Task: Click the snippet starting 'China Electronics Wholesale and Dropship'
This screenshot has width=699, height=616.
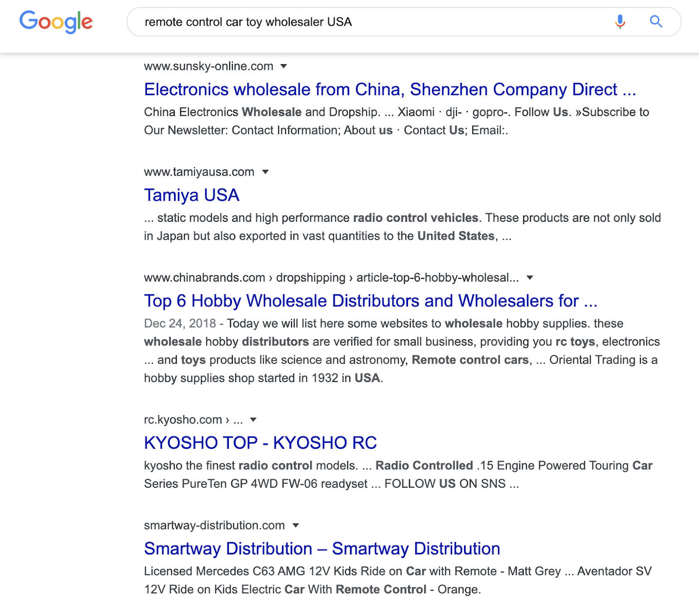Action: tap(397, 121)
